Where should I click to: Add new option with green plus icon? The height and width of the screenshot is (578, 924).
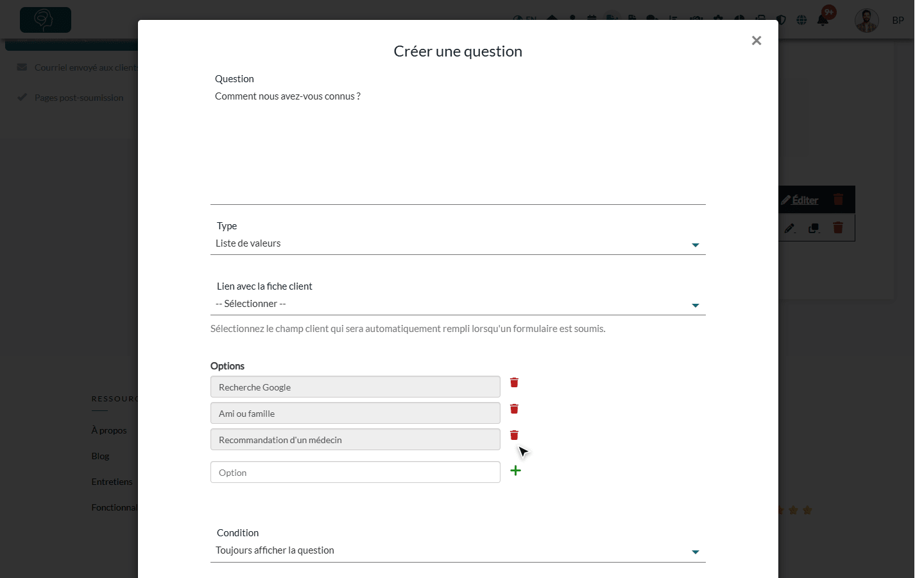[515, 471]
